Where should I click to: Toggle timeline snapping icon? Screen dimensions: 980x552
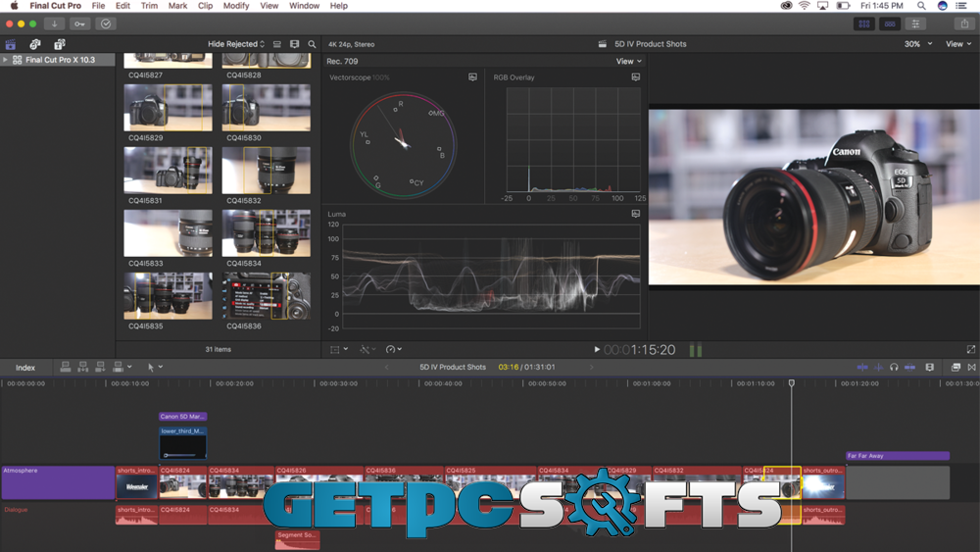click(x=910, y=367)
